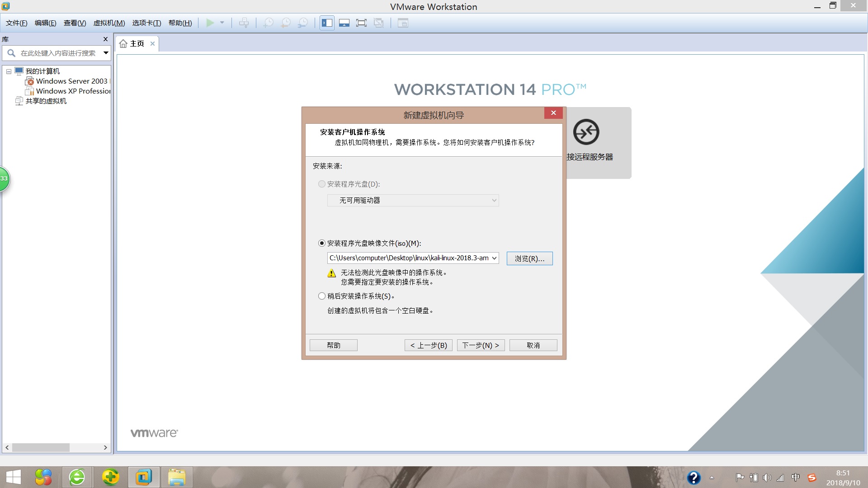
Task: Click the battery power tray icon
Action: click(754, 478)
